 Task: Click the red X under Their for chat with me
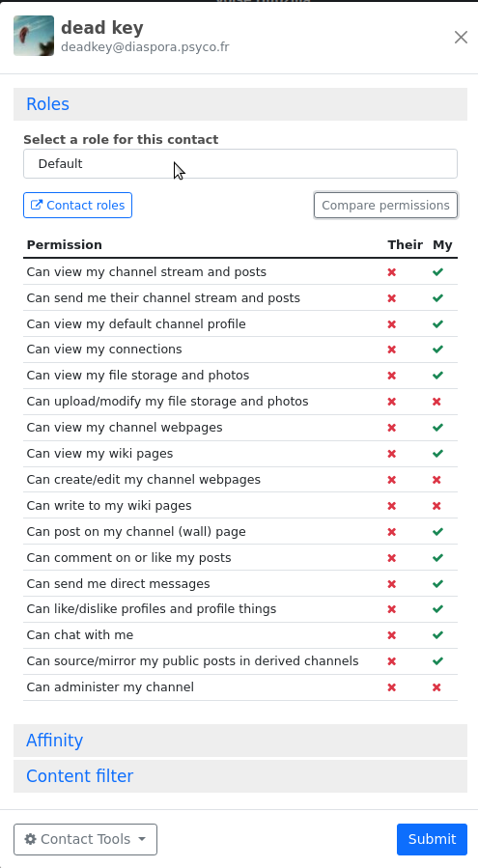(392, 635)
